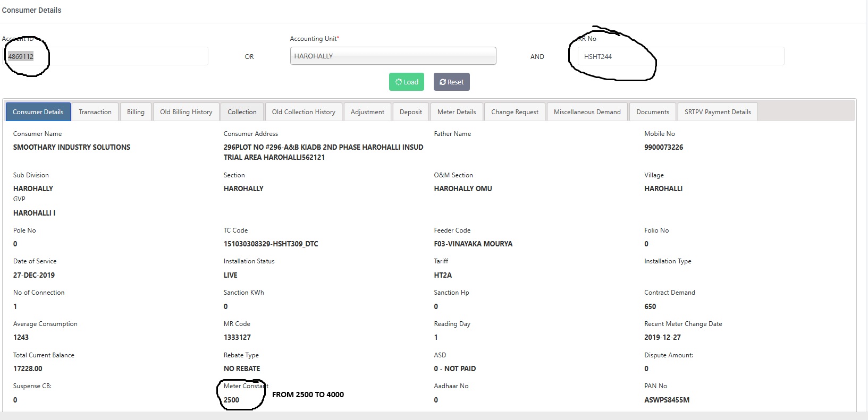
Task: Click the consumer address starting 296PLOT NO
Action: [323, 152]
